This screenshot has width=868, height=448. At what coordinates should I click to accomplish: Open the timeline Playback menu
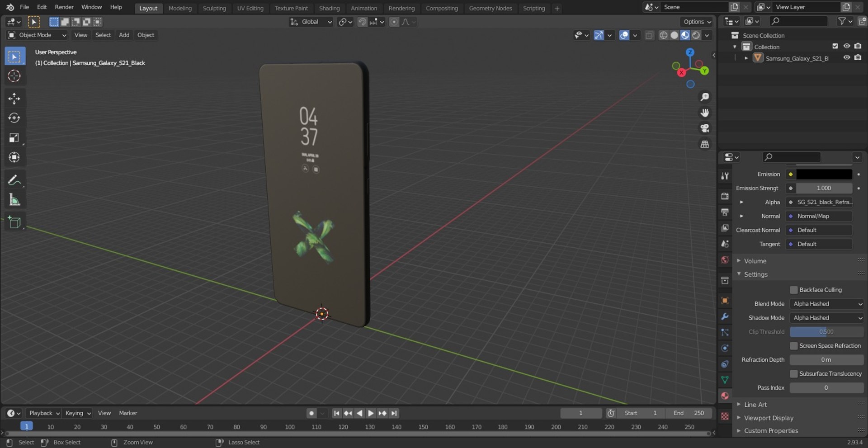[44, 413]
